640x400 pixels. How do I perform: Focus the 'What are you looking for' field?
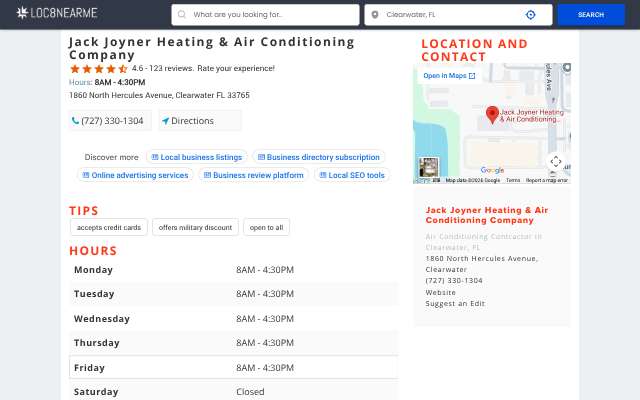coord(265,15)
